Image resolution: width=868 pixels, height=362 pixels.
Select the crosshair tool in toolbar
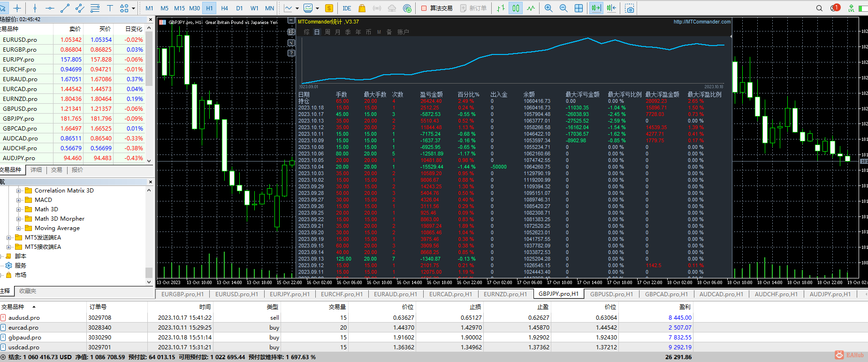click(17, 8)
